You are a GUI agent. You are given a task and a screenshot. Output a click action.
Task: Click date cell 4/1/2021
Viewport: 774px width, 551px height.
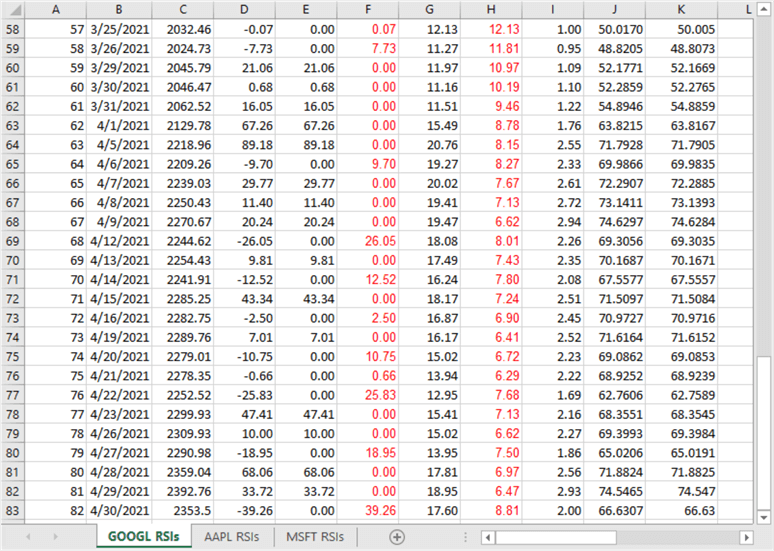[119, 125]
